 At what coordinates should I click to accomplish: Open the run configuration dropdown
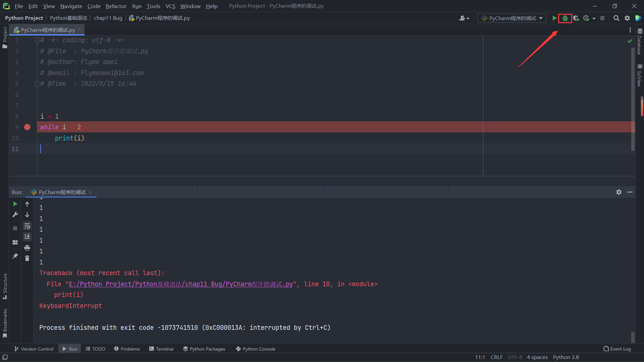[x=512, y=18]
